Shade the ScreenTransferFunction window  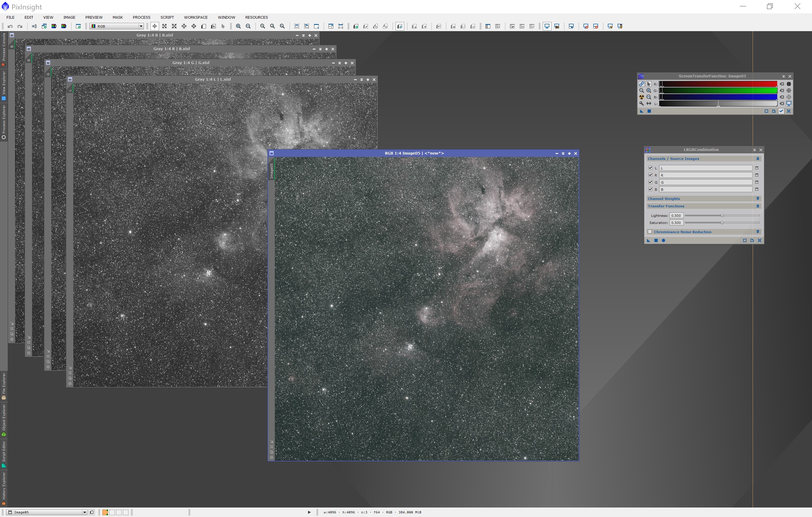coord(783,76)
